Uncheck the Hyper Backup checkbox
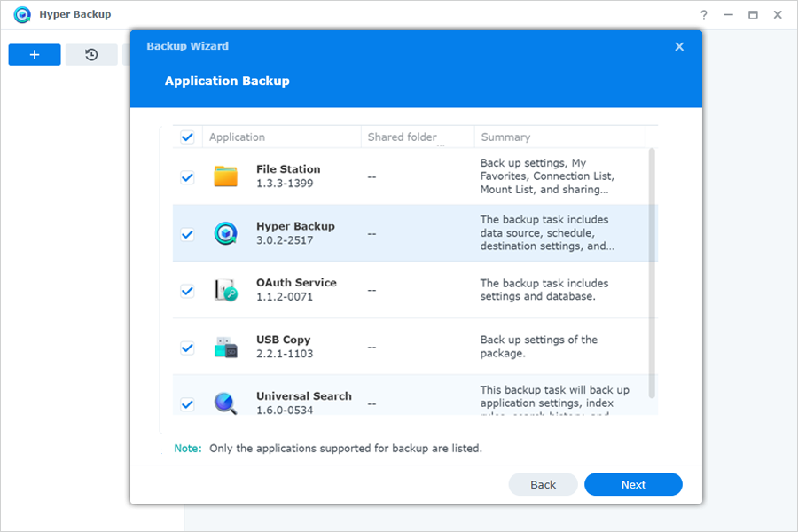Screen dimensions: 798x532 click(187, 234)
